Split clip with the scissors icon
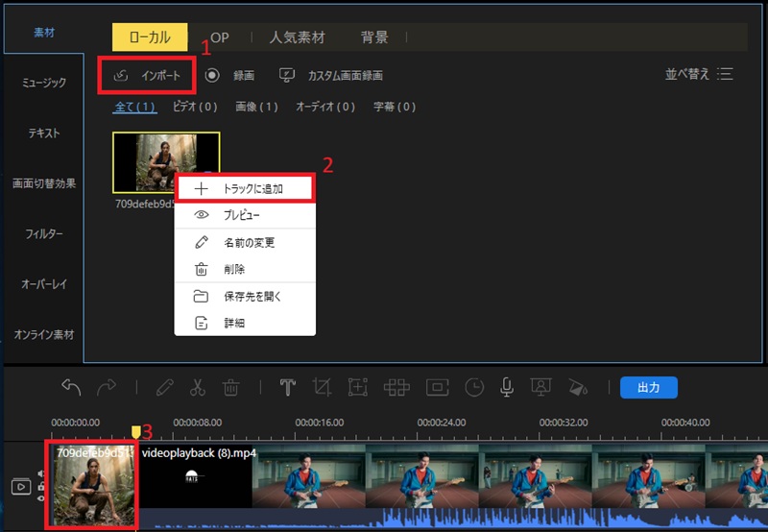768x532 pixels. (198, 388)
